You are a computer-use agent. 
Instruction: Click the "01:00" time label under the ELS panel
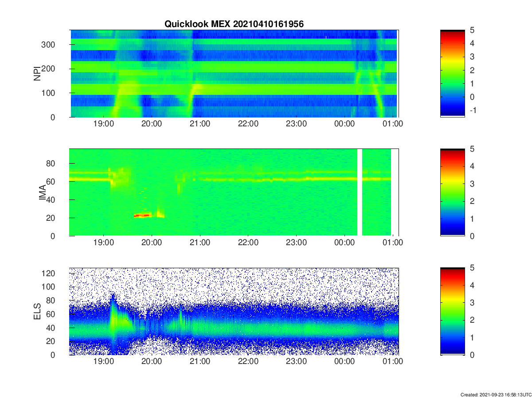pos(393,363)
